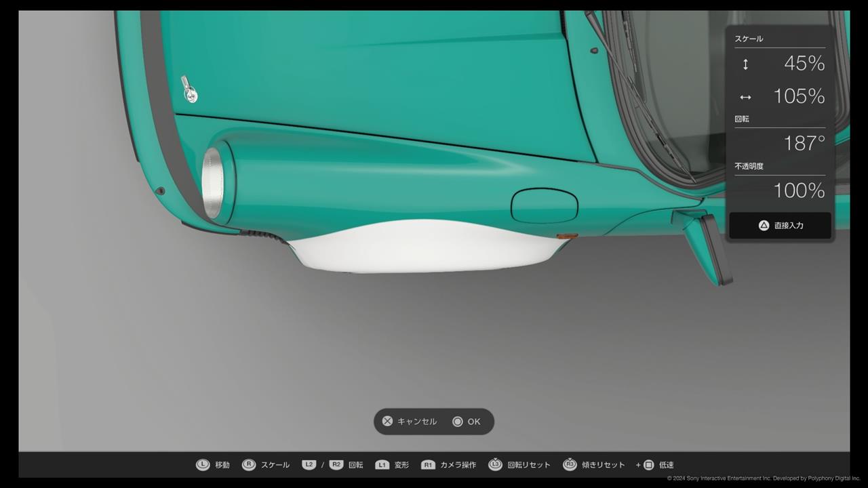Click the Sony Interactive Entertainment copyright text
This screenshot has width=868, height=488.
tap(764, 479)
